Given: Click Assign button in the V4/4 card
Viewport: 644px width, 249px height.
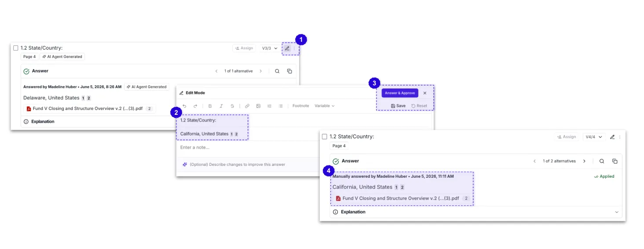Looking at the screenshot, I should [x=567, y=137].
